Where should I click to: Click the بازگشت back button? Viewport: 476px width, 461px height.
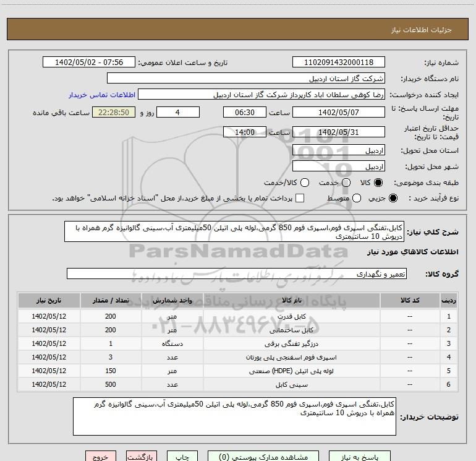click(142, 456)
